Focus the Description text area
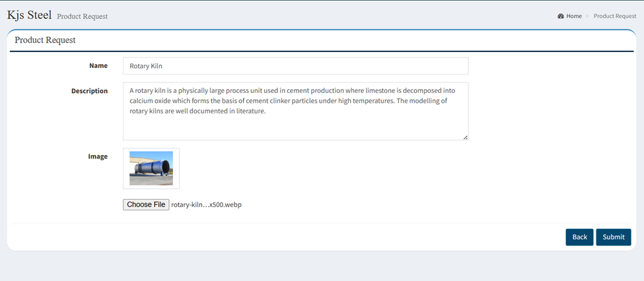The image size is (644, 281). [295, 111]
